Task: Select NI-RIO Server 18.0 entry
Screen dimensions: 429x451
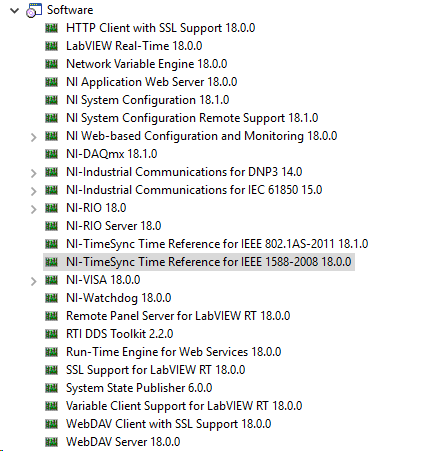Action: coord(114,226)
